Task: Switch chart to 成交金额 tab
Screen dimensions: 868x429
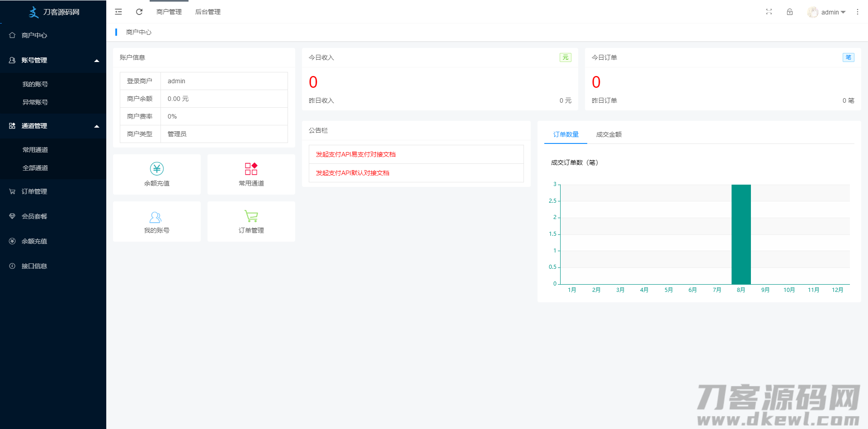Action: [609, 134]
